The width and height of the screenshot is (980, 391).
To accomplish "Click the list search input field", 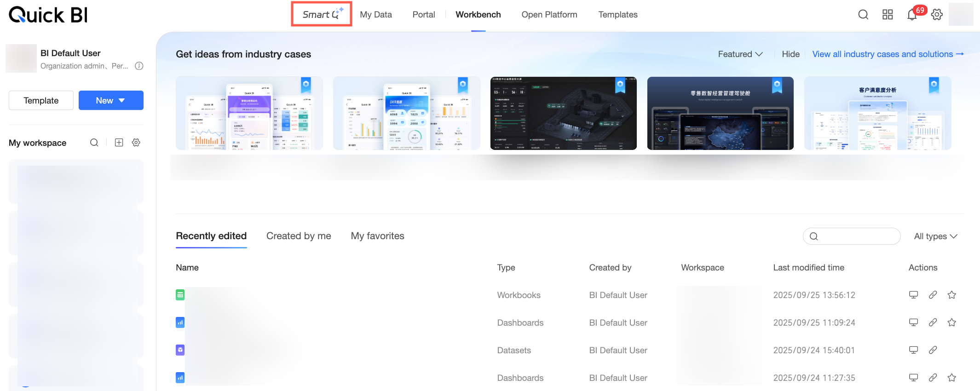I will pyautogui.click(x=852, y=236).
